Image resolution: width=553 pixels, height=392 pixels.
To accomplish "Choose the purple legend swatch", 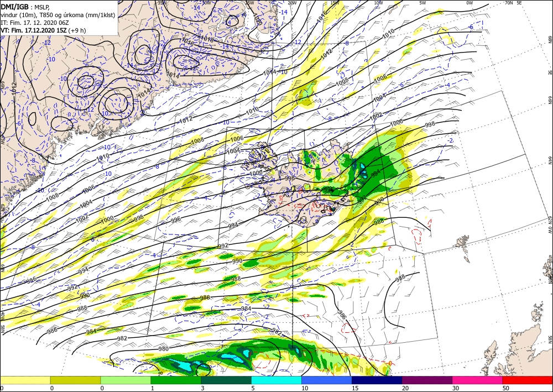I will [x=427, y=380].
